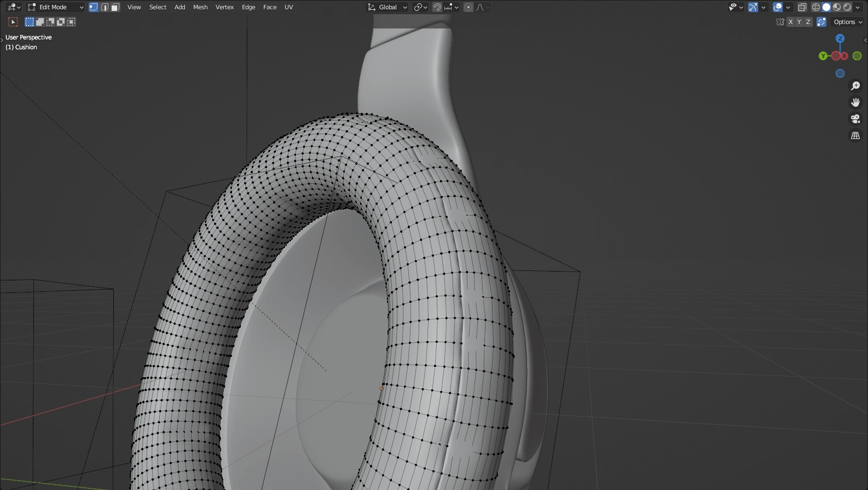The image size is (868, 490).
Task: Toggle viewport gizmos display
Action: coord(754,7)
